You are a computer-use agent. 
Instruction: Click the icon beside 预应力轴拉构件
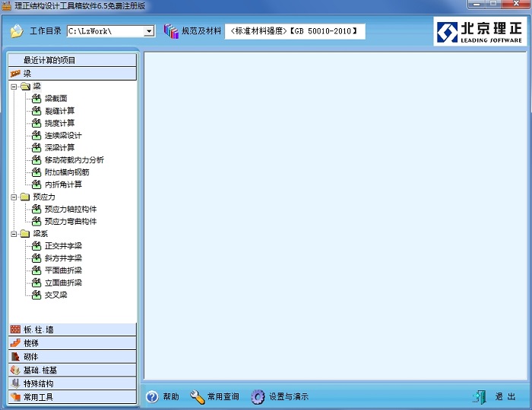[x=36, y=209]
